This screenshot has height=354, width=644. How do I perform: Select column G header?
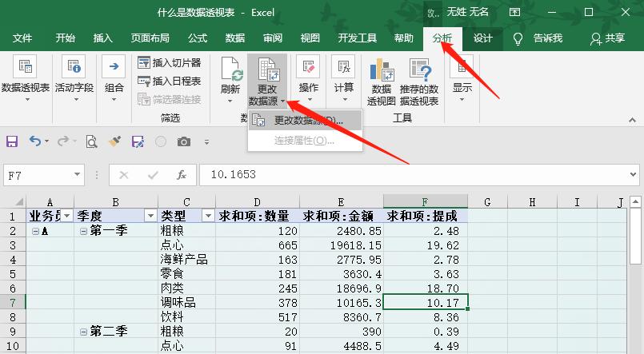(x=487, y=202)
